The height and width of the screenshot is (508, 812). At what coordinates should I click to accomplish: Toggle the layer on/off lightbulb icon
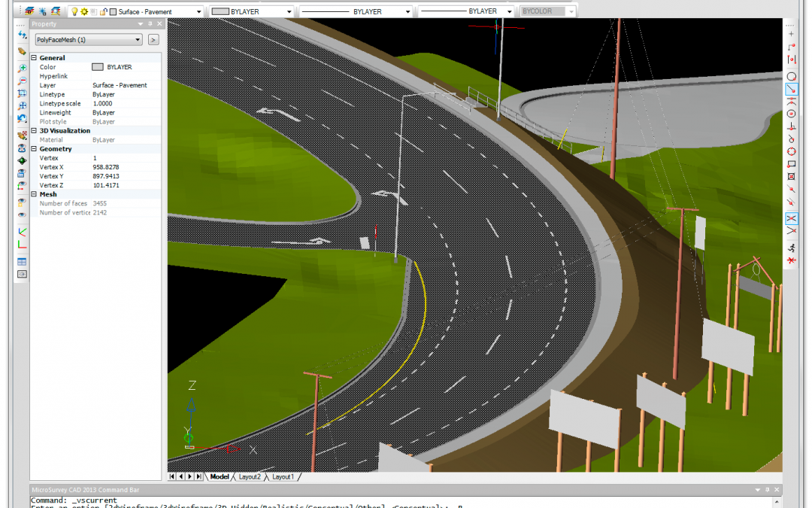tap(74, 12)
